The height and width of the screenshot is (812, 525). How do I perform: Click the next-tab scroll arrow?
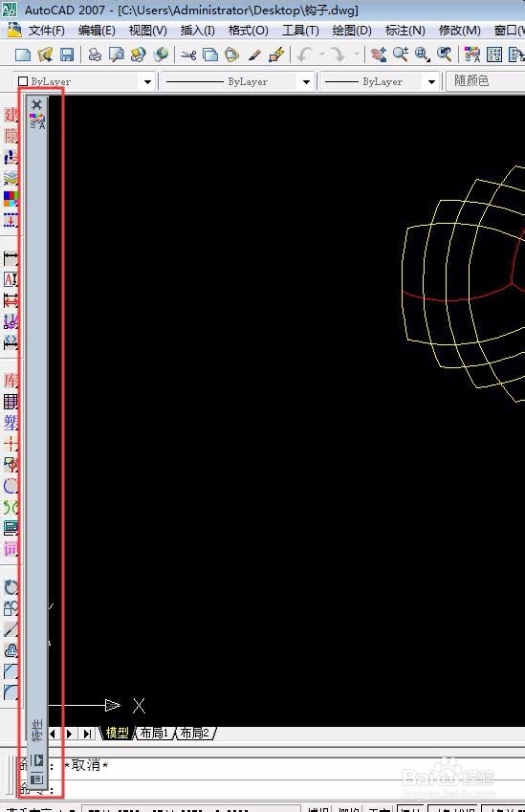pyautogui.click(x=69, y=734)
